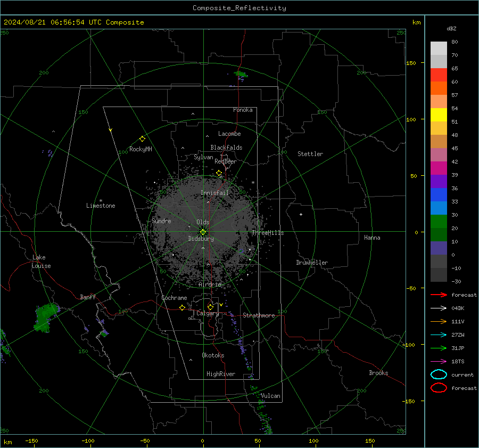
Task: Click the Airdrie city label
Action: point(210,284)
